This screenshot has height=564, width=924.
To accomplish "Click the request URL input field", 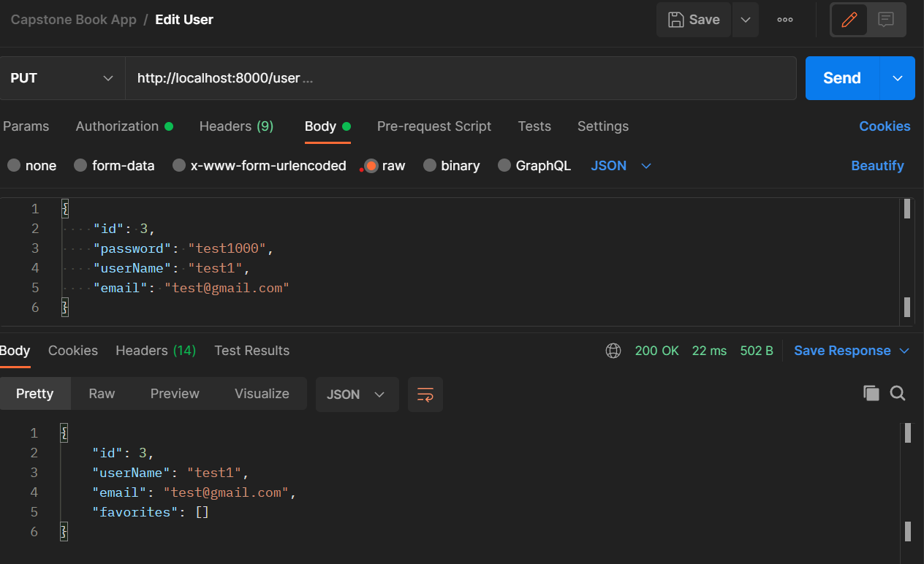I will pyautogui.click(x=461, y=78).
